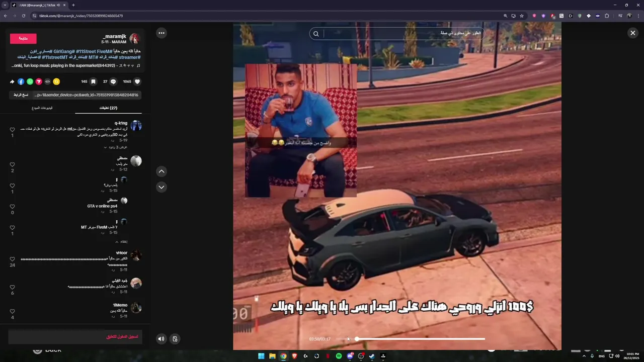
Task: Open Brave browser from the taskbar
Action: click(x=294, y=356)
